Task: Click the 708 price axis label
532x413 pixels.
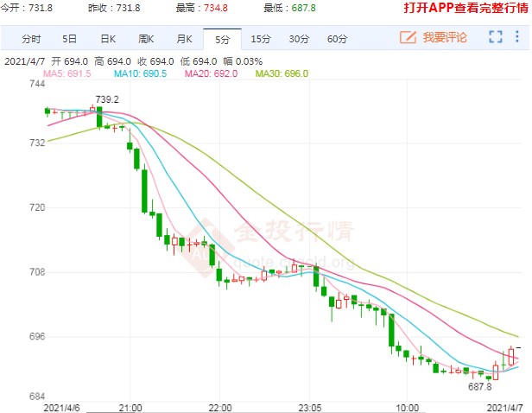Action: point(37,272)
